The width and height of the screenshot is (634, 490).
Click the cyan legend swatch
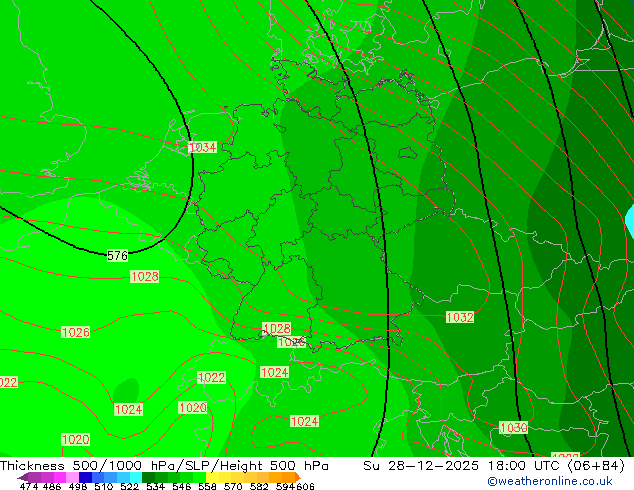(136, 477)
